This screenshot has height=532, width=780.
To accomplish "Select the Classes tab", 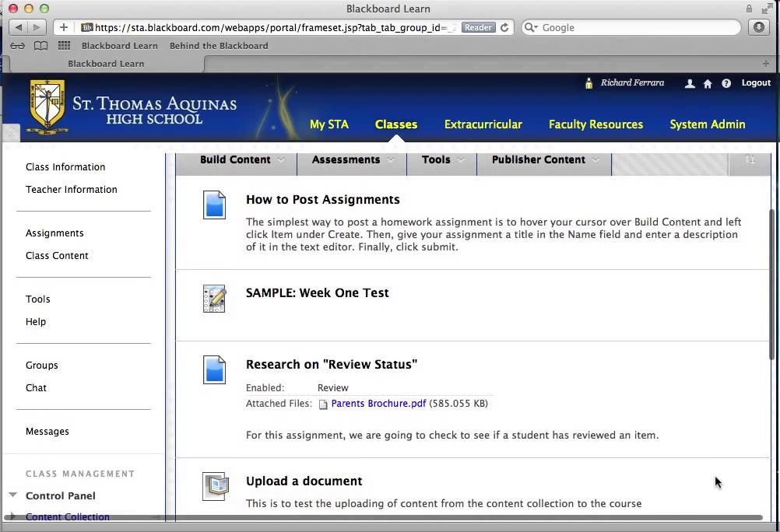I will [x=396, y=124].
